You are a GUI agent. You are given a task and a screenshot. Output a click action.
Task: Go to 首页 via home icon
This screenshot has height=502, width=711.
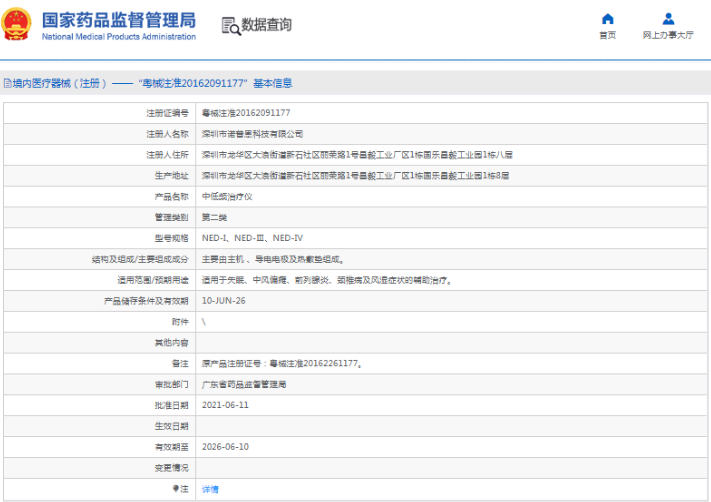608,19
